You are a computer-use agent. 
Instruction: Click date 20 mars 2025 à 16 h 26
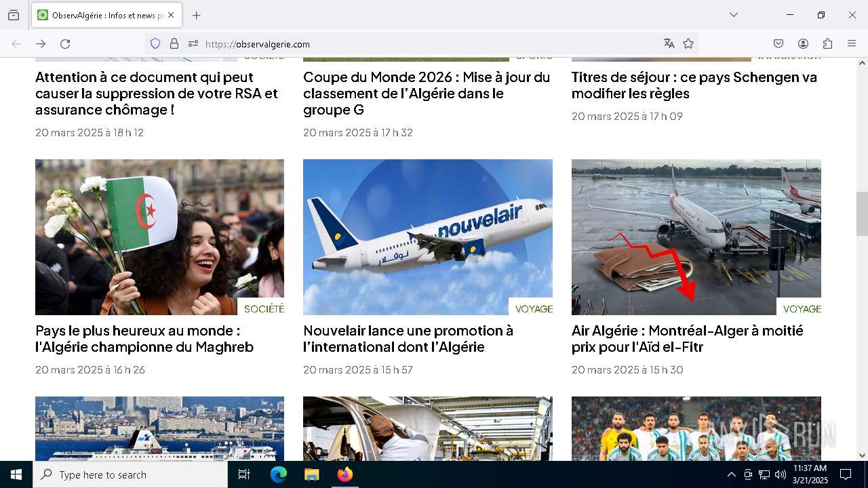[90, 370]
